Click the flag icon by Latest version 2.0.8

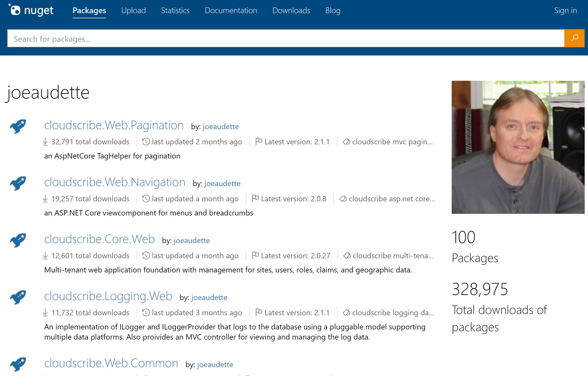[255, 198]
